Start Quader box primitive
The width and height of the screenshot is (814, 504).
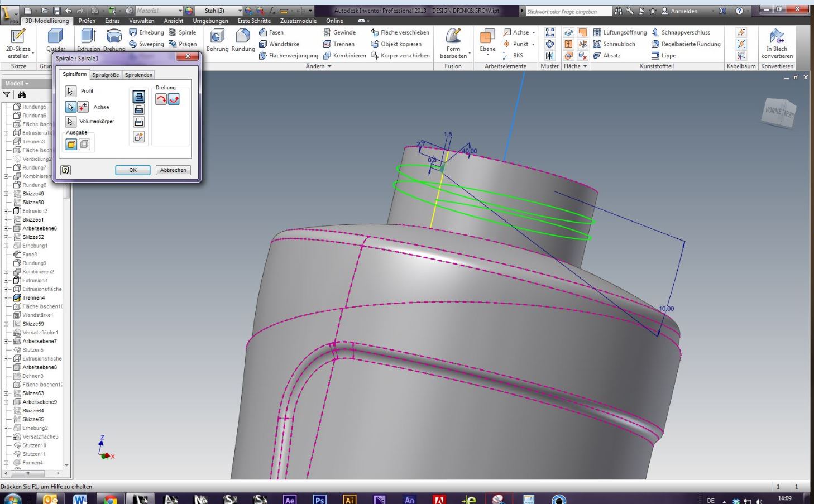pyautogui.click(x=55, y=40)
